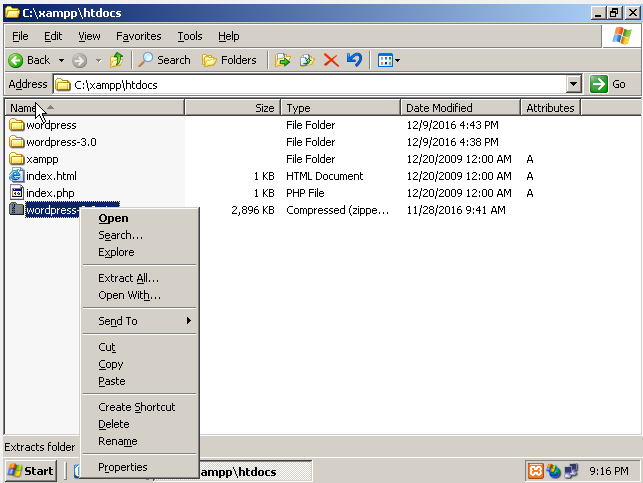The width and height of the screenshot is (643, 483).
Task: Click the green Go arrow button
Action: coord(599,84)
